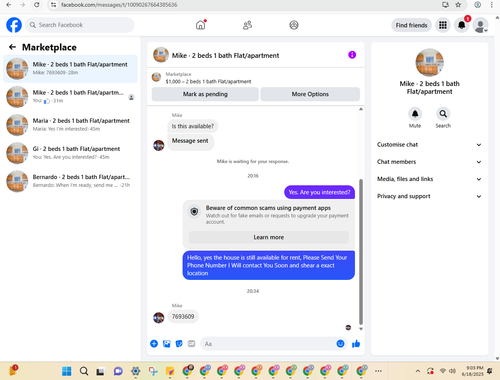Click the Aa message input field
Screen dimensions: 500x380
[x=268, y=344]
